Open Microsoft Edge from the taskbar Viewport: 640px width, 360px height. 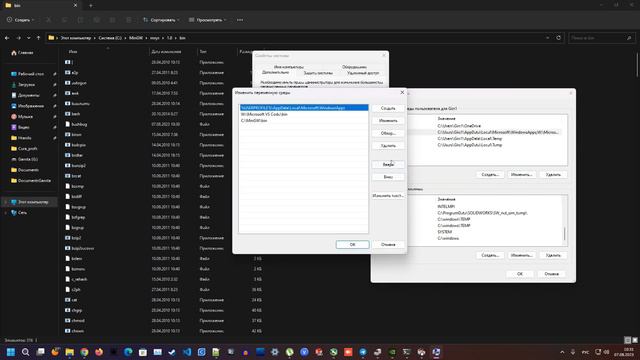tap(128, 352)
